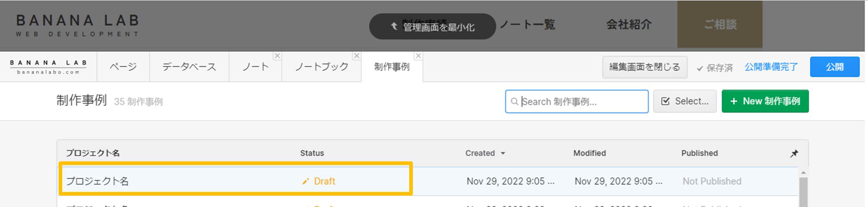Click the Modified column header

point(589,153)
